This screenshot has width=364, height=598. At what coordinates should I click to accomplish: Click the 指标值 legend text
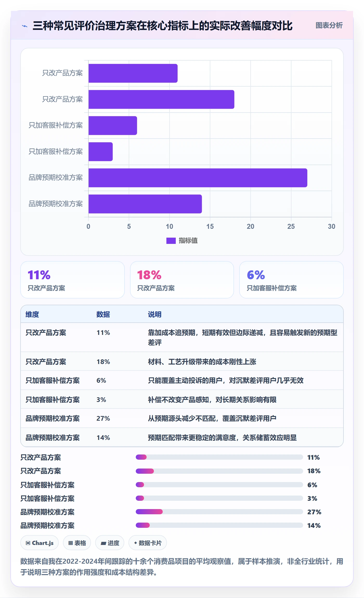188,241
